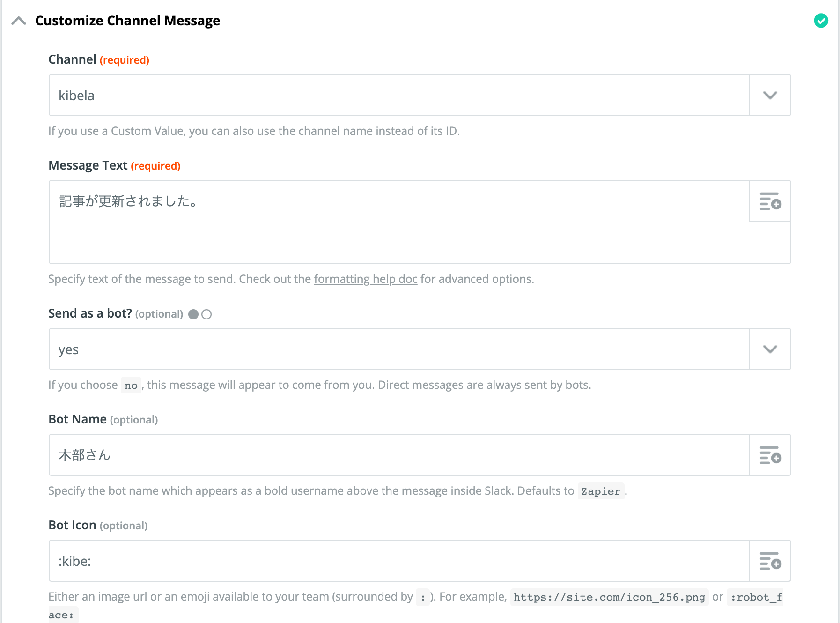Click the green checkmark status icon
Screen dimensions: 840x623
[x=821, y=21]
